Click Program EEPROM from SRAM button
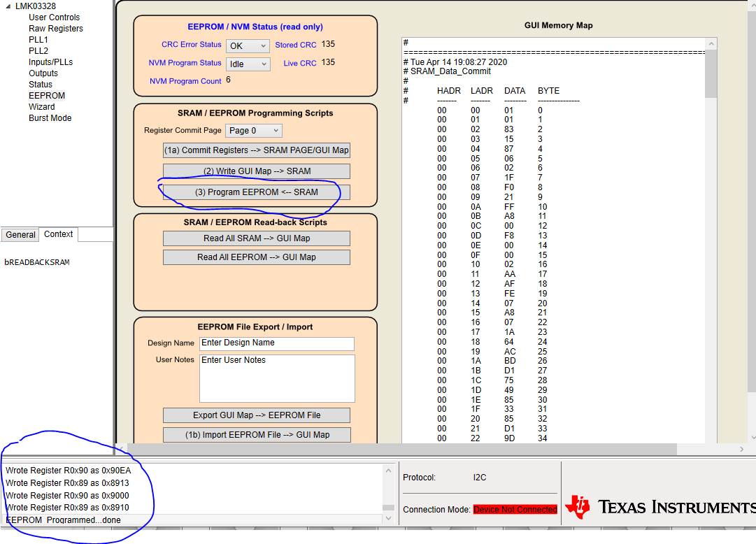 coord(257,192)
